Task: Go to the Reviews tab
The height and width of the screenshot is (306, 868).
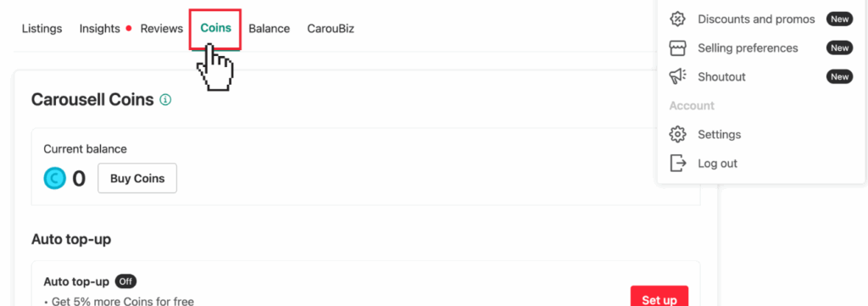Action: tap(162, 29)
